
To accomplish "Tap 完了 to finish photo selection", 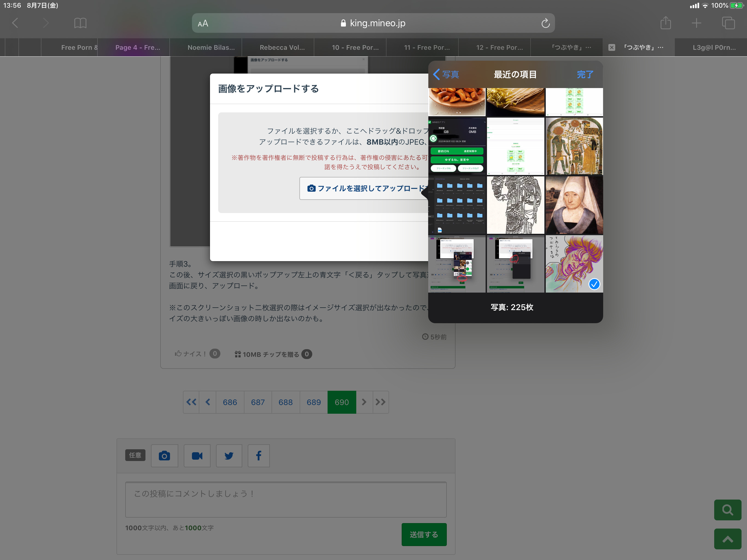I will (585, 74).
